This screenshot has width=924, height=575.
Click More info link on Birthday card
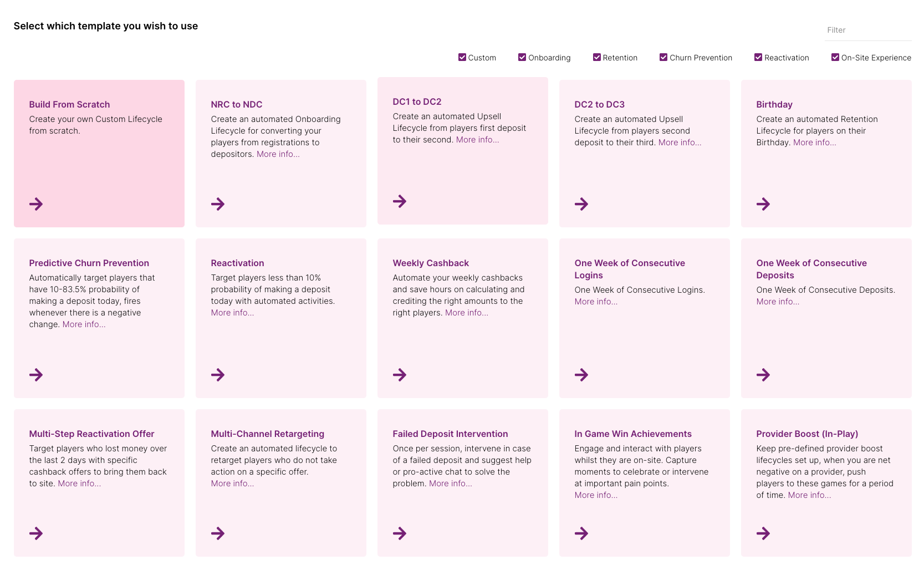(814, 143)
